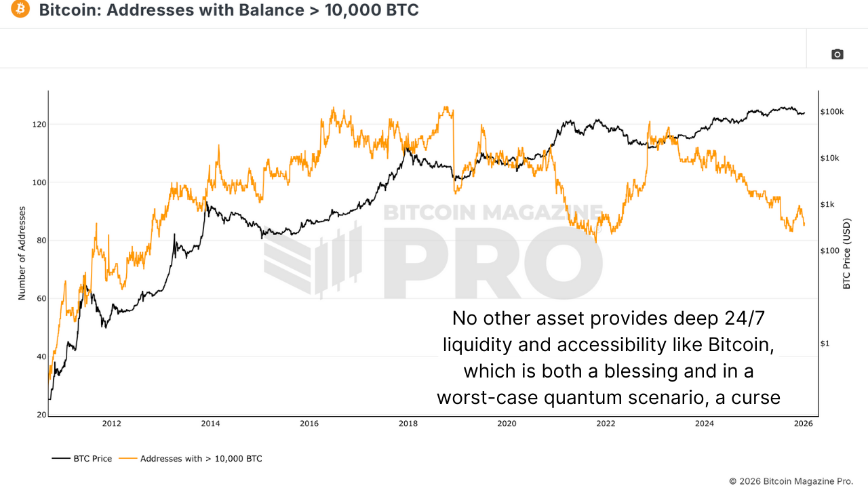
Task: Click the orange Bitcoin logo icon
Action: click(x=20, y=9)
